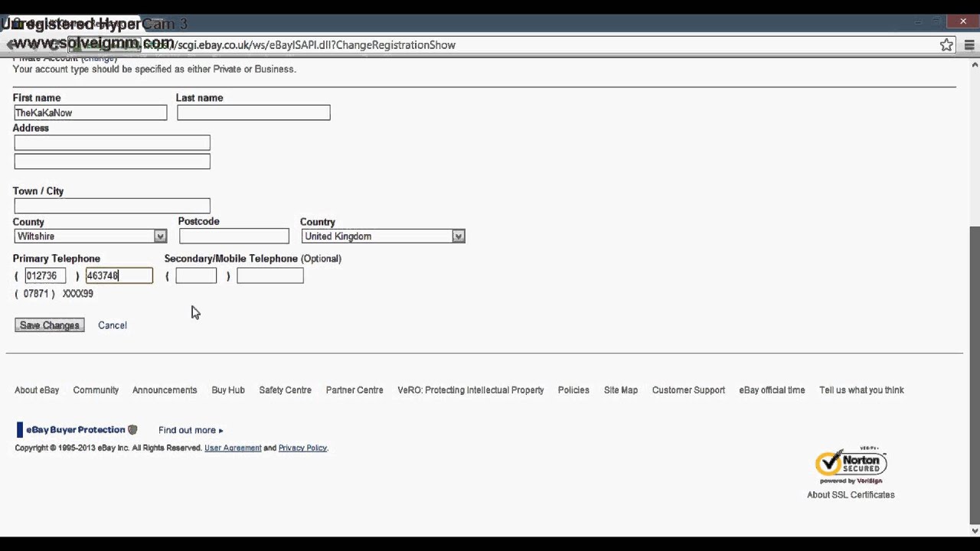Open the Announcements footer link
The image size is (980, 551).
tap(165, 390)
